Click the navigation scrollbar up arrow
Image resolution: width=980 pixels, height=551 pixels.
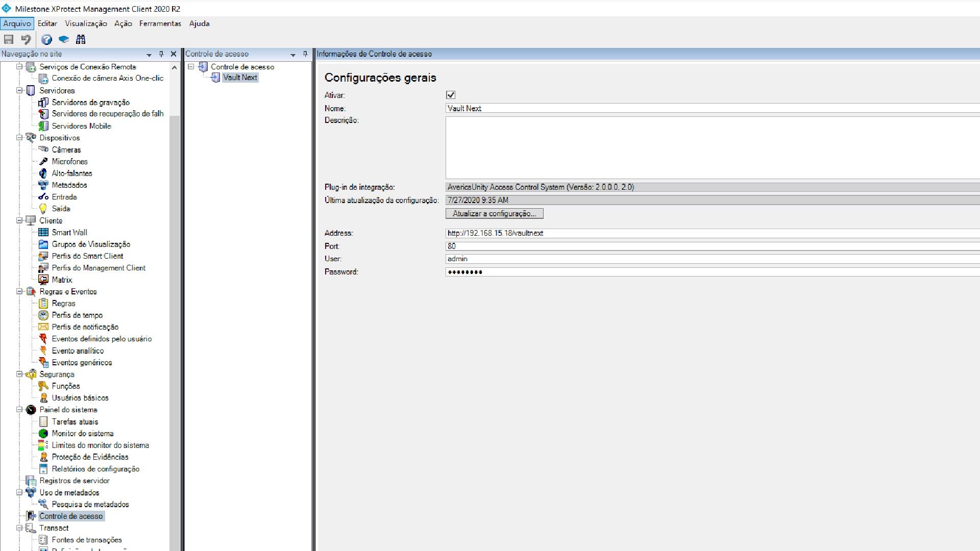click(x=174, y=67)
